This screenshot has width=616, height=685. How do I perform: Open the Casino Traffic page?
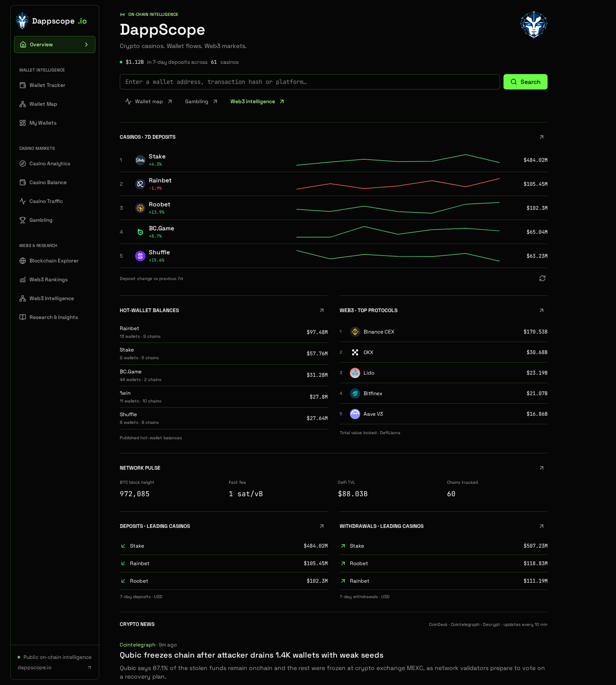click(55, 201)
